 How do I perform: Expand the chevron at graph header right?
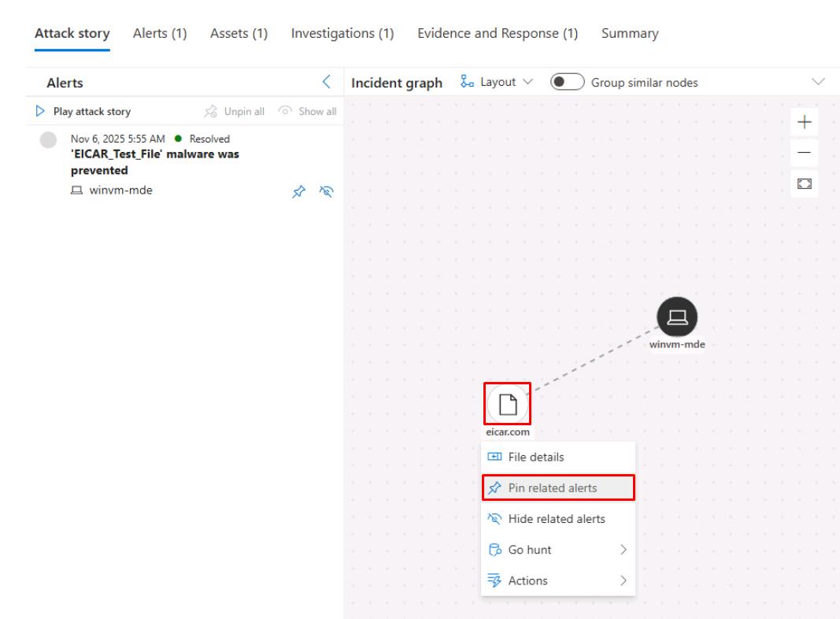coord(817,83)
